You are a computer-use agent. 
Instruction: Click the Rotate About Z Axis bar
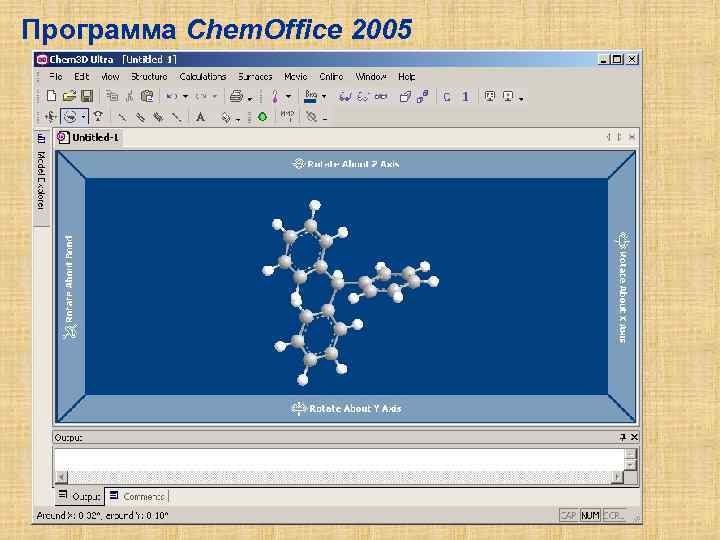(x=345, y=164)
